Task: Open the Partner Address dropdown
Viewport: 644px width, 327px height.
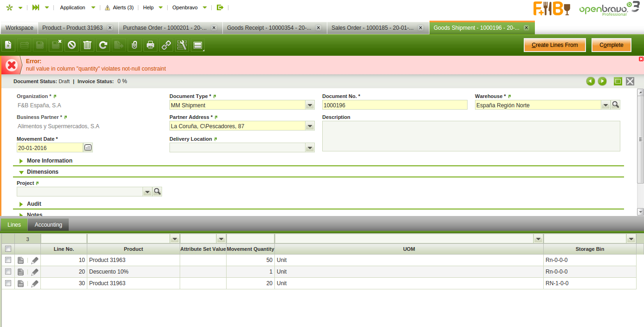Action: [x=310, y=126]
